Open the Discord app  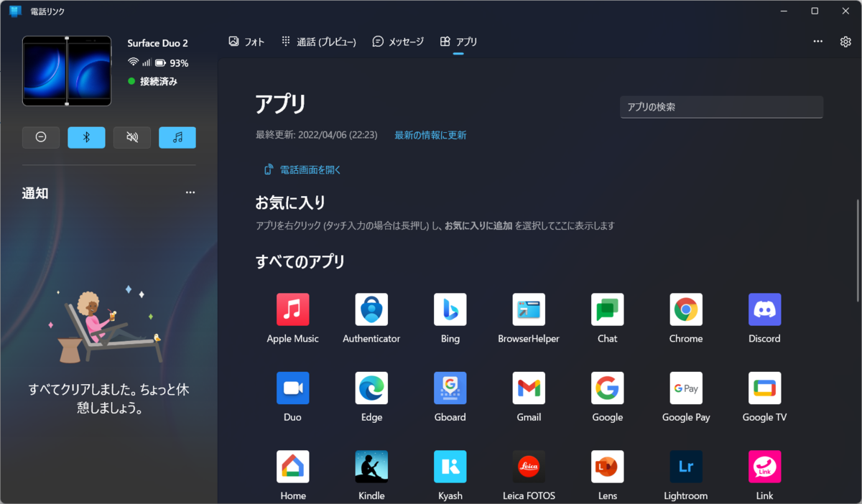click(764, 309)
